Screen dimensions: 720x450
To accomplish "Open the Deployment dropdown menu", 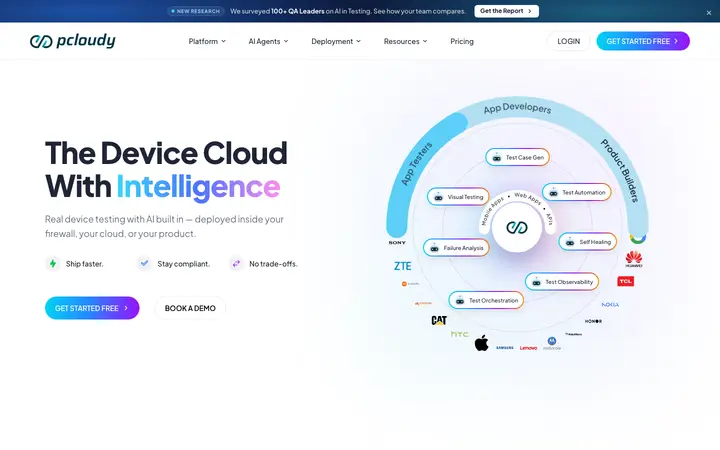I will [336, 41].
